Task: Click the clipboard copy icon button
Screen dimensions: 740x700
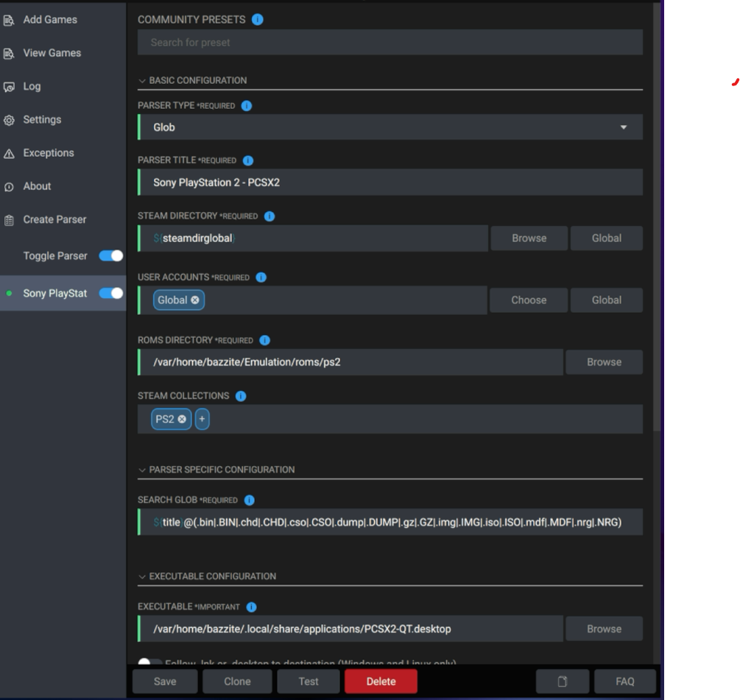Action: coord(563,682)
